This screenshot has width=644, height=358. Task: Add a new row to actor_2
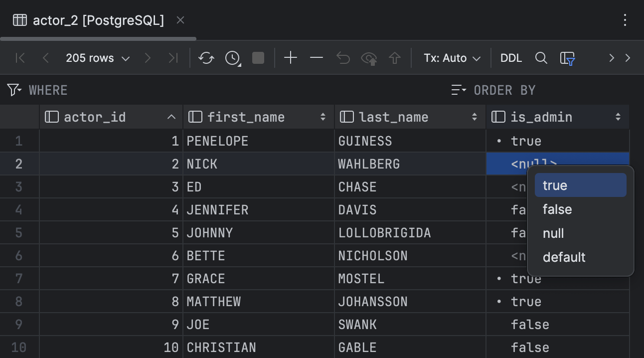click(291, 58)
